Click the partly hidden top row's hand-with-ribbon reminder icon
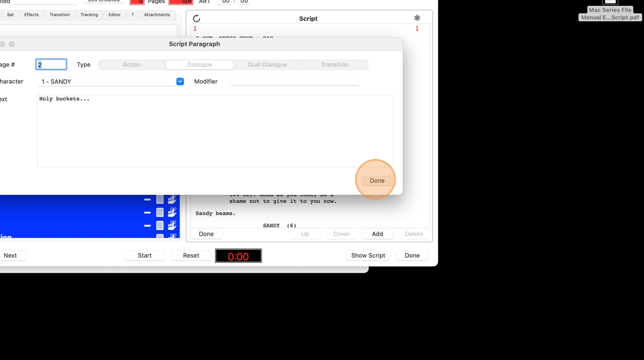The image size is (644, 360). point(172,200)
